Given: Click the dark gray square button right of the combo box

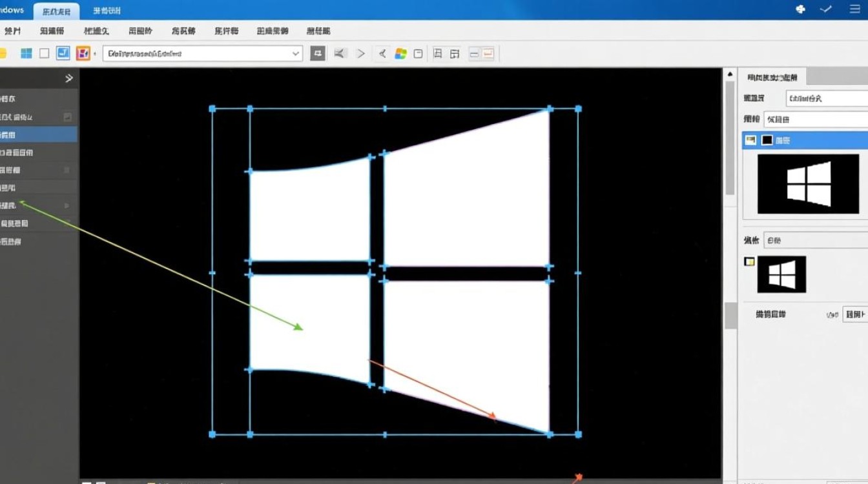Looking at the screenshot, I should 317,54.
